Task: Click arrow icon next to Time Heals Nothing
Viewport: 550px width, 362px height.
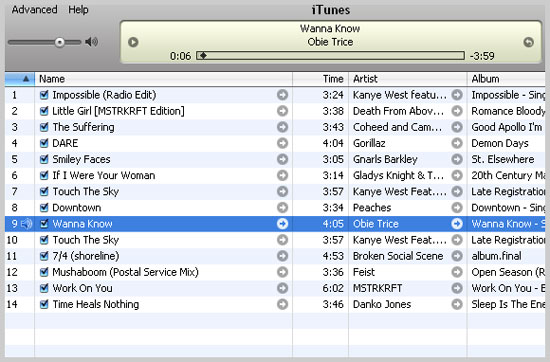Action: pos(282,304)
